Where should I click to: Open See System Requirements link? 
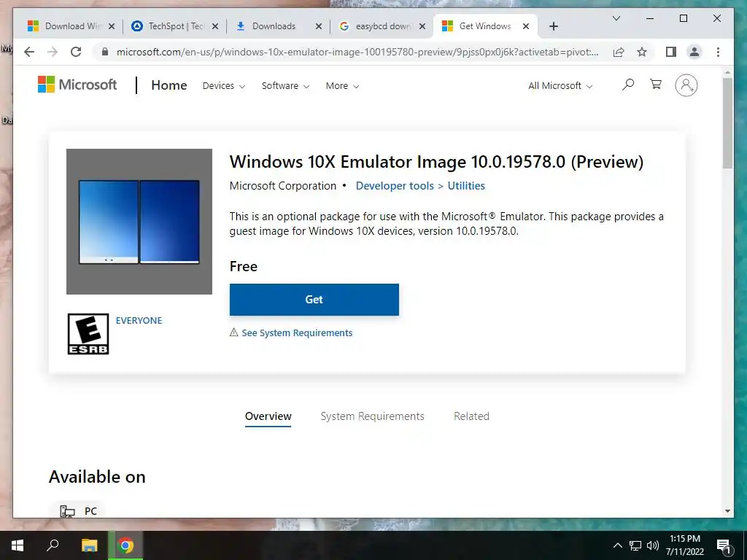click(297, 332)
